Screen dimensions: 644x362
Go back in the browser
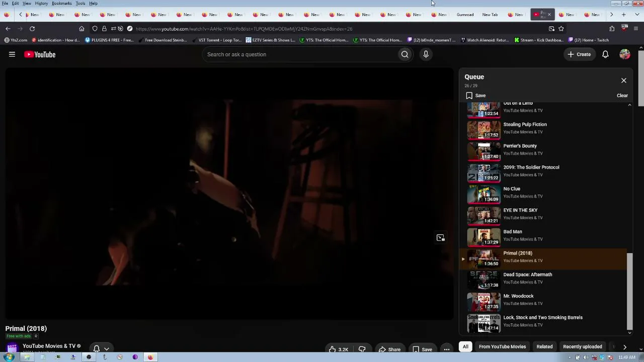point(8,29)
